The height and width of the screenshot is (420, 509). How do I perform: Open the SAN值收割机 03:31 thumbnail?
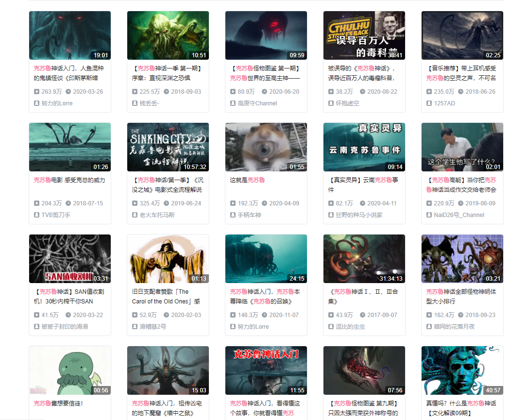(x=70, y=259)
